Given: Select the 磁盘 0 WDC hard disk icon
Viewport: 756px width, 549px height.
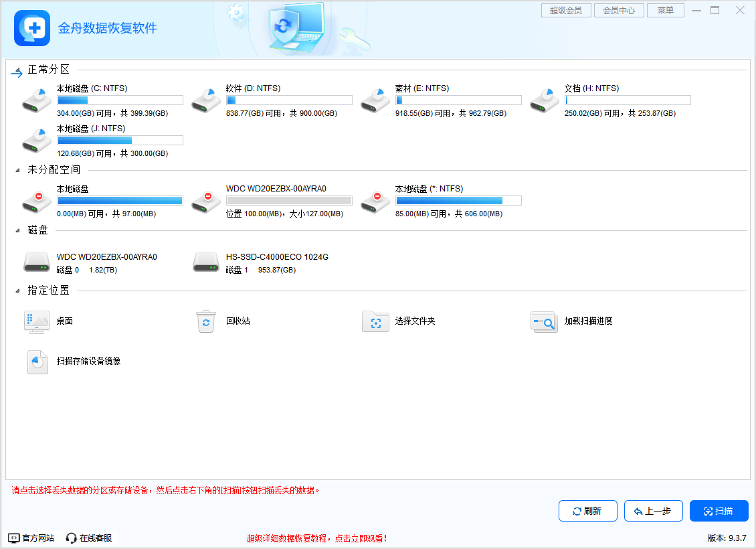Looking at the screenshot, I should click(37, 262).
